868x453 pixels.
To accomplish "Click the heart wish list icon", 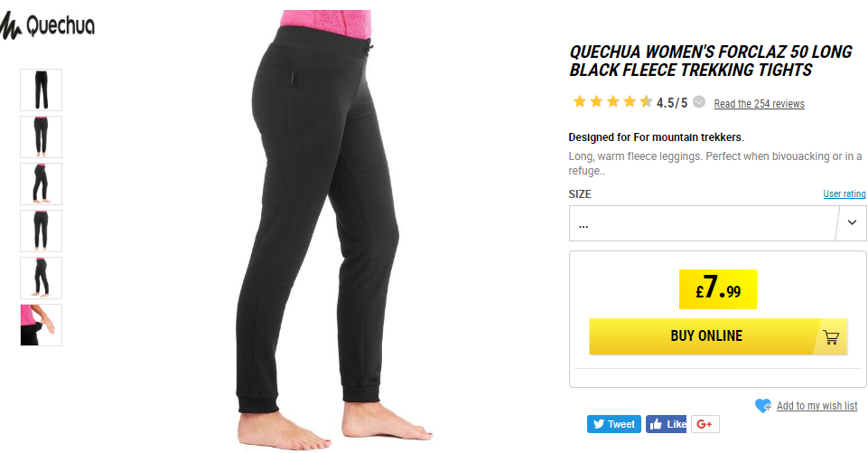I will (x=763, y=406).
